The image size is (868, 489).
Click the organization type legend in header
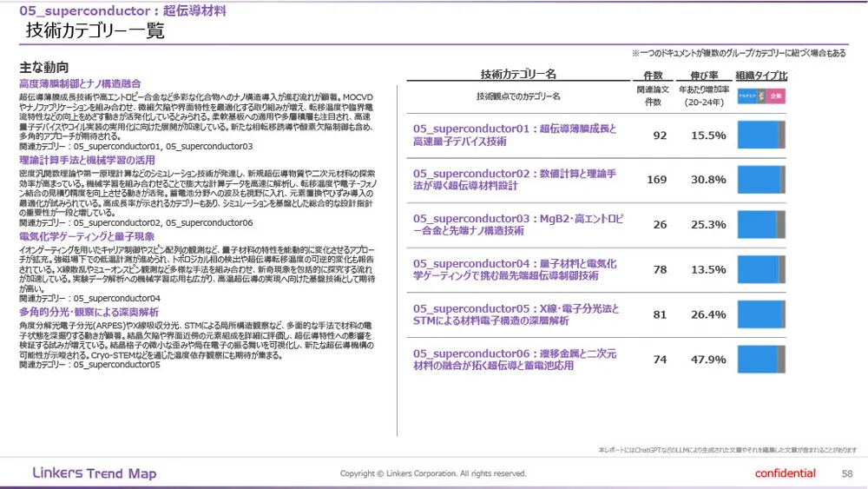[761, 96]
